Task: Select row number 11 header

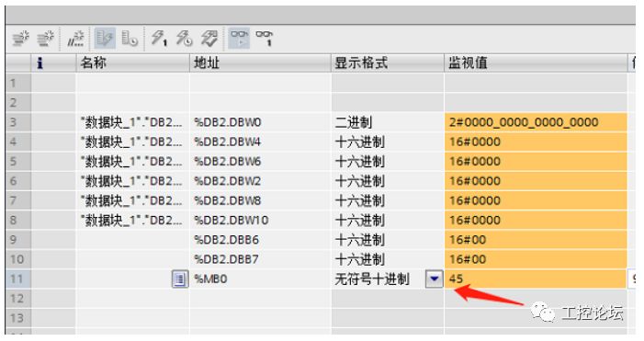Action: click(18, 279)
